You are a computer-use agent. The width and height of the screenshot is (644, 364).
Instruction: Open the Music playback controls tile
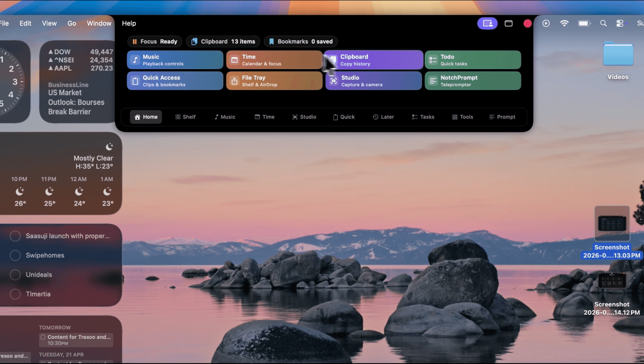pyautogui.click(x=175, y=60)
